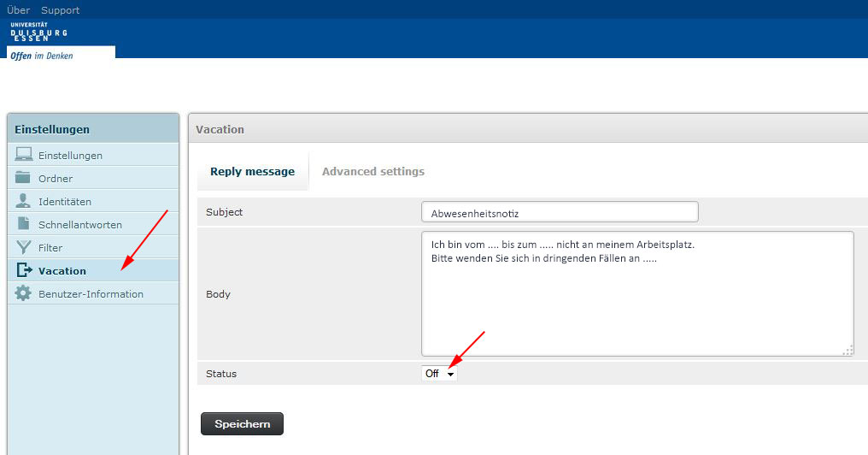Click the folder icon for Ordner

[x=23, y=178]
